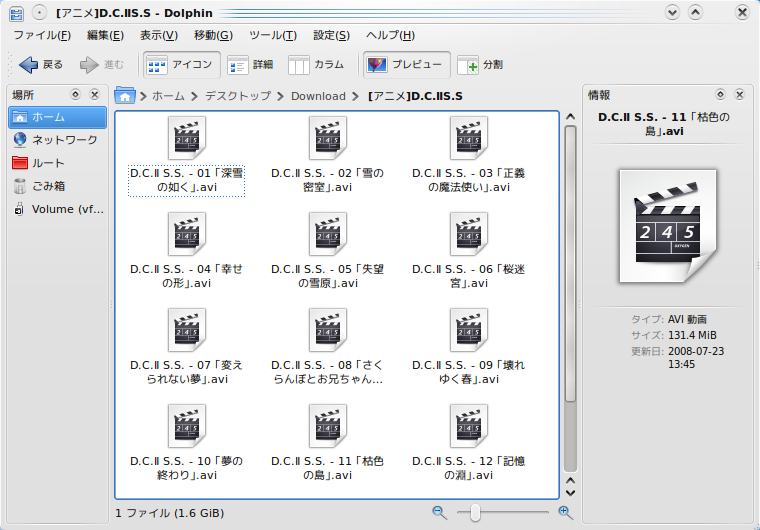Viewport: 760px width, 530px height.
Task: Click the home icon in breadcrumb bar
Action: pos(125,96)
